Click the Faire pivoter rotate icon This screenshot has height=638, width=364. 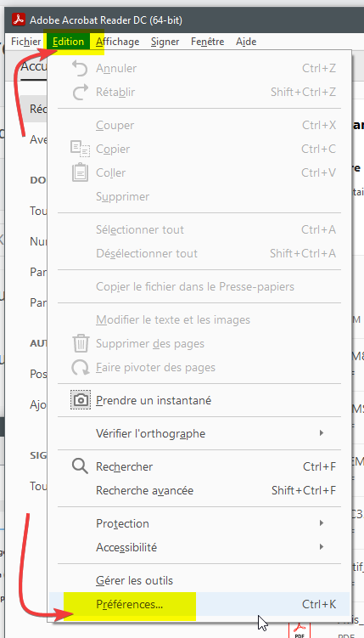81,367
